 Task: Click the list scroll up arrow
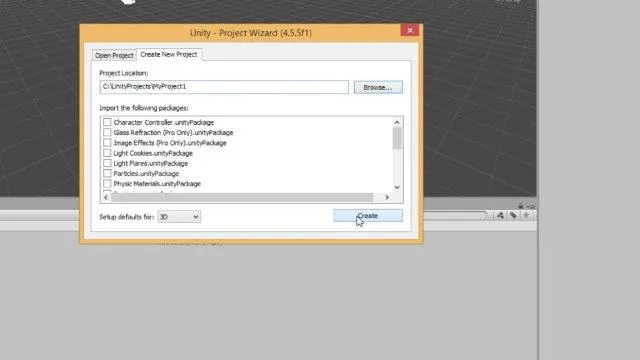(x=397, y=122)
